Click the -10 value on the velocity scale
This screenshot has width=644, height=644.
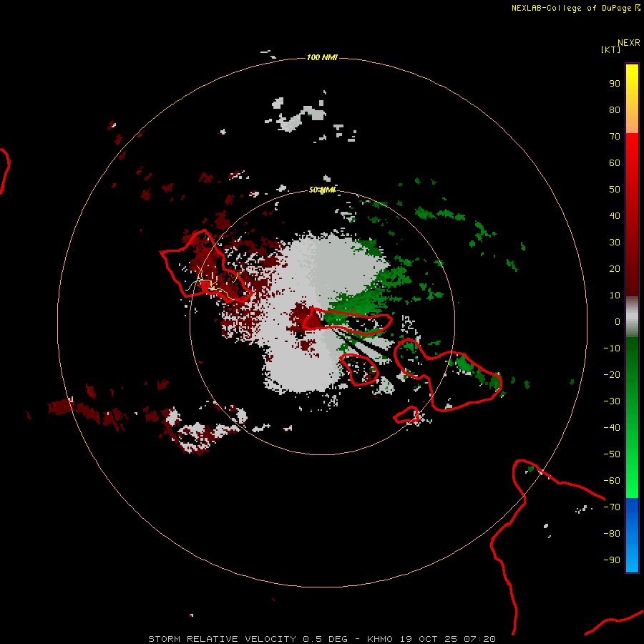[x=612, y=348]
